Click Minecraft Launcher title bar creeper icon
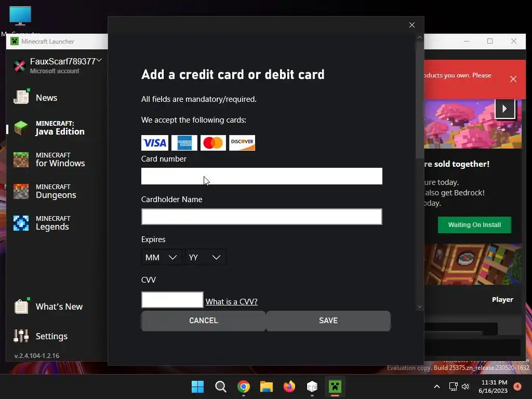 click(x=15, y=42)
